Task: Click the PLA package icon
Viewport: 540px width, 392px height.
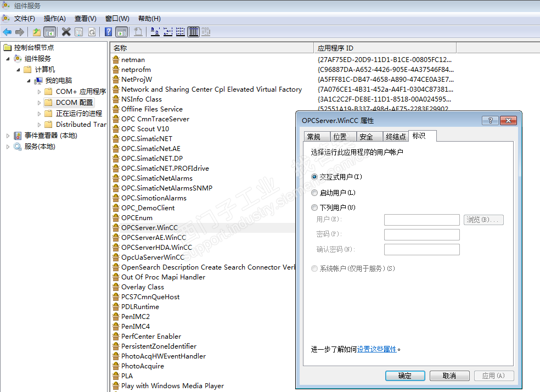Action: click(x=116, y=376)
